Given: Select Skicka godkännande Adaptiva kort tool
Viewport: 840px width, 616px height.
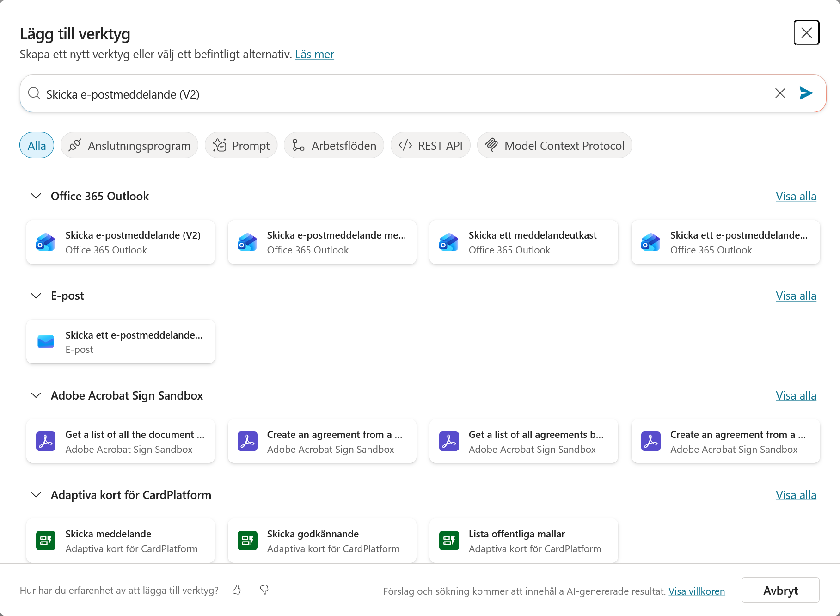Looking at the screenshot, I should coord(322,541).
